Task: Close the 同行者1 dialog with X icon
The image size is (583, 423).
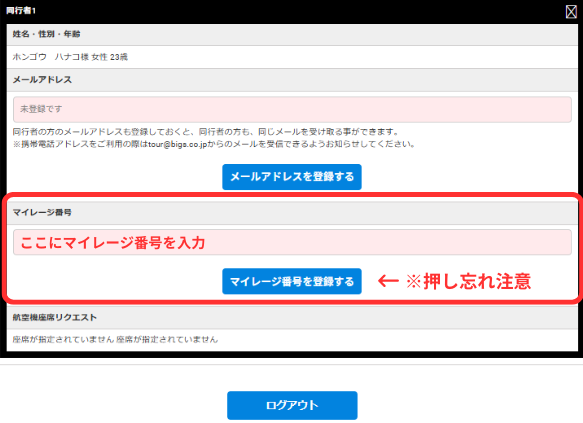Action: pos(571,12)
